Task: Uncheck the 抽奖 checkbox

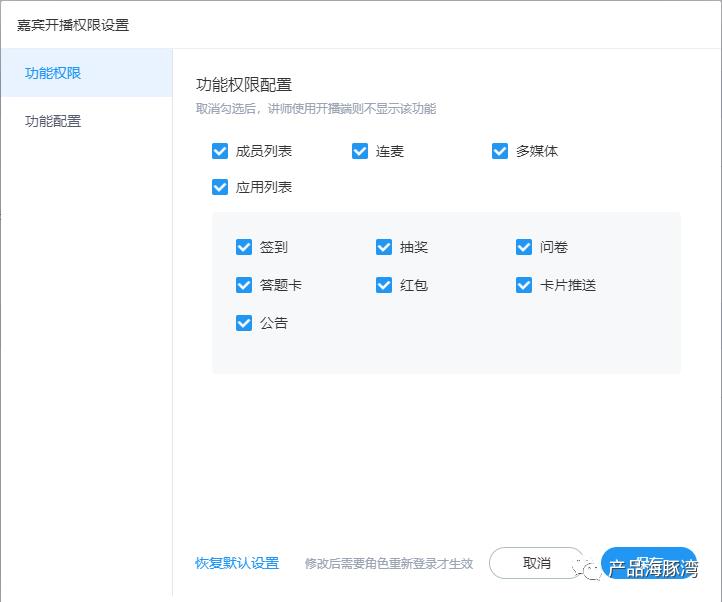Action: 384,247
